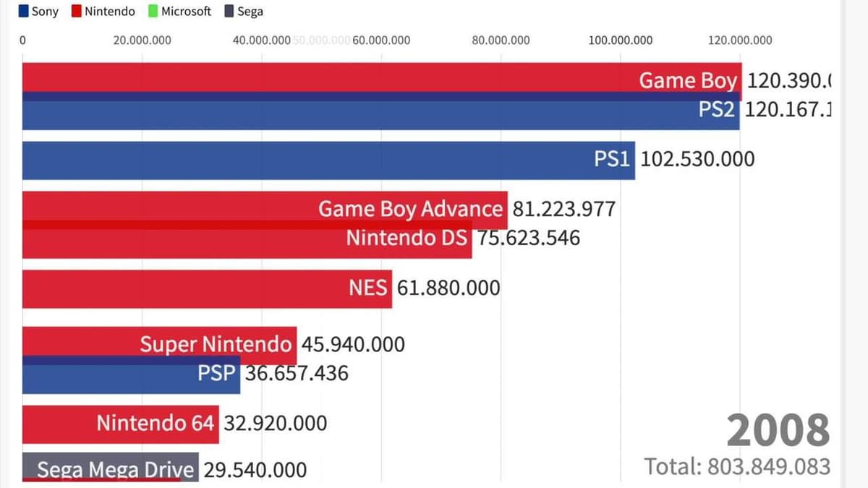This screenshot has height=488, width=868.
Task: Click the blue Sony legend swatch
Action: pyautogui.click(x=23, y=12)
